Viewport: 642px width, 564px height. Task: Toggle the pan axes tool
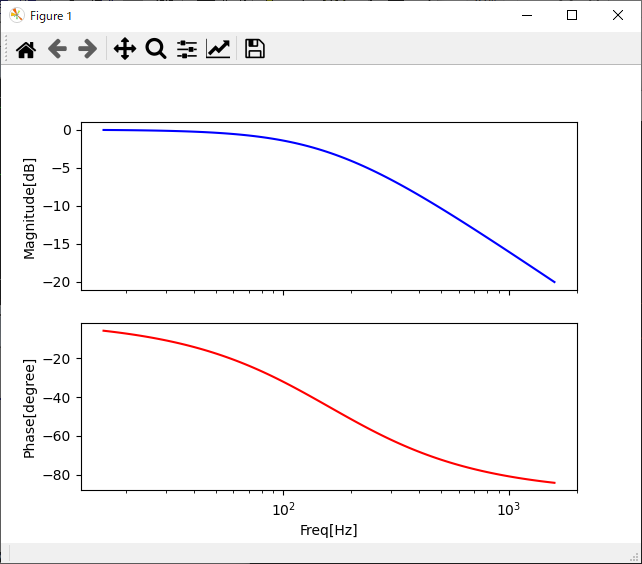[124, 49]
